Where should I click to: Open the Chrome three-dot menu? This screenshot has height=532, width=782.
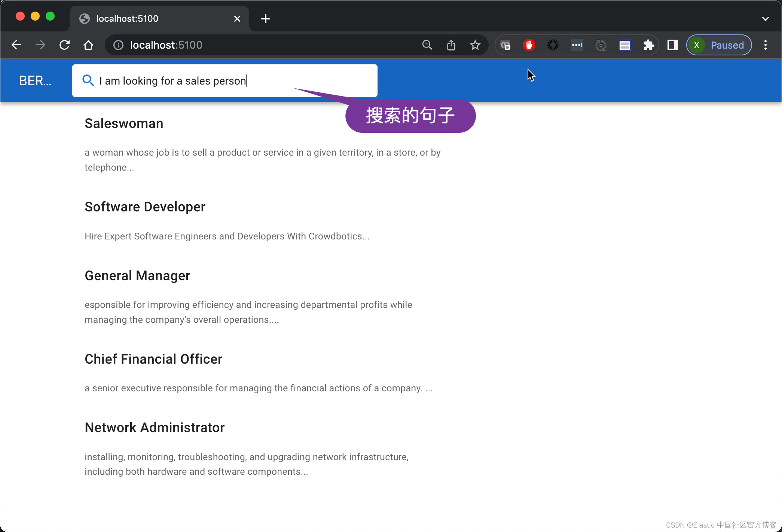tap(766, 45)
